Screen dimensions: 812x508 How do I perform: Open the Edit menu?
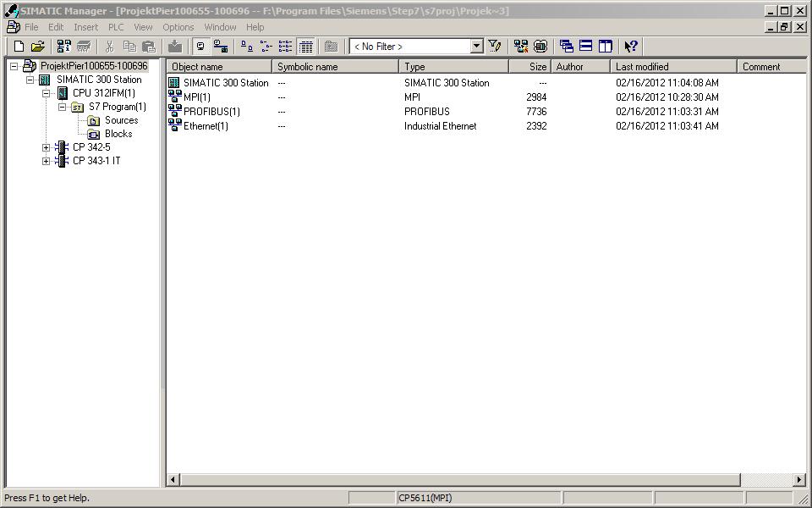pyautogui.click(x=56, y=27)
